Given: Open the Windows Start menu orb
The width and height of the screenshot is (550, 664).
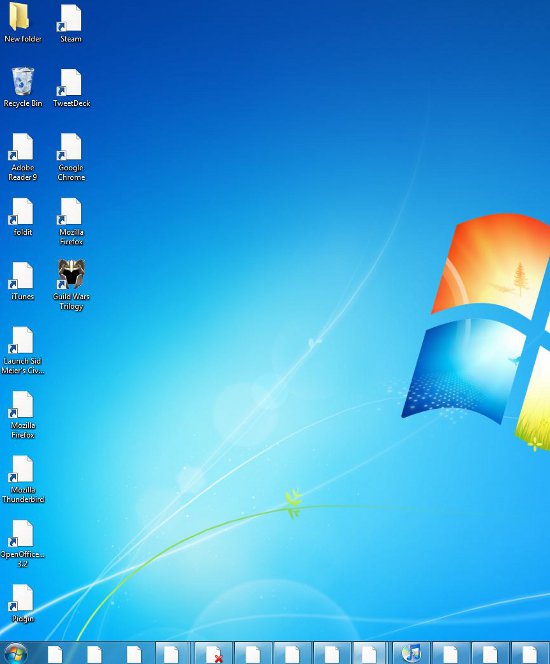Looking at the screenshot, I should (16, 653).
